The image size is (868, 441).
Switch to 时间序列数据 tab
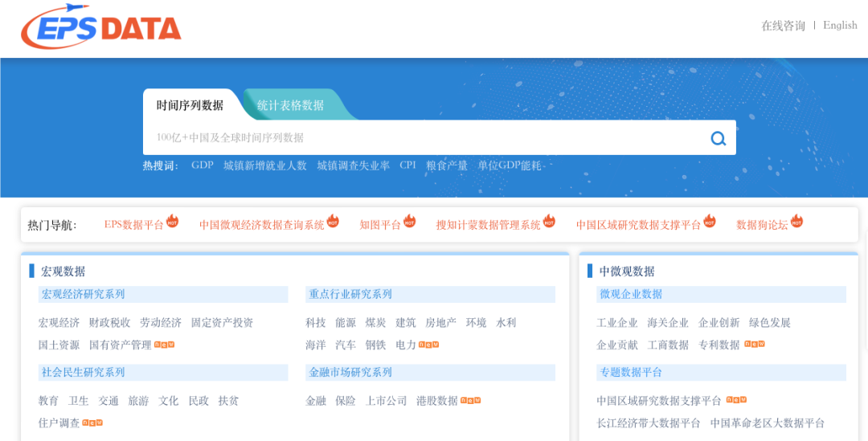point(190,105)
